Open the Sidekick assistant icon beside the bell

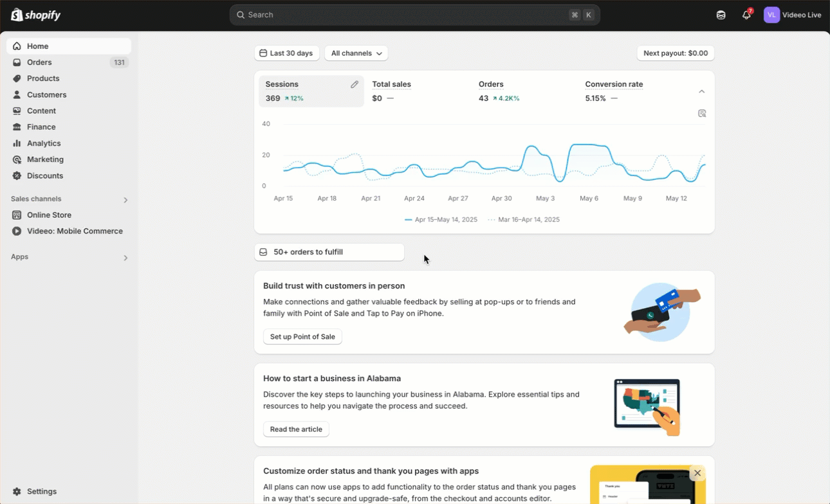point(721,15)
